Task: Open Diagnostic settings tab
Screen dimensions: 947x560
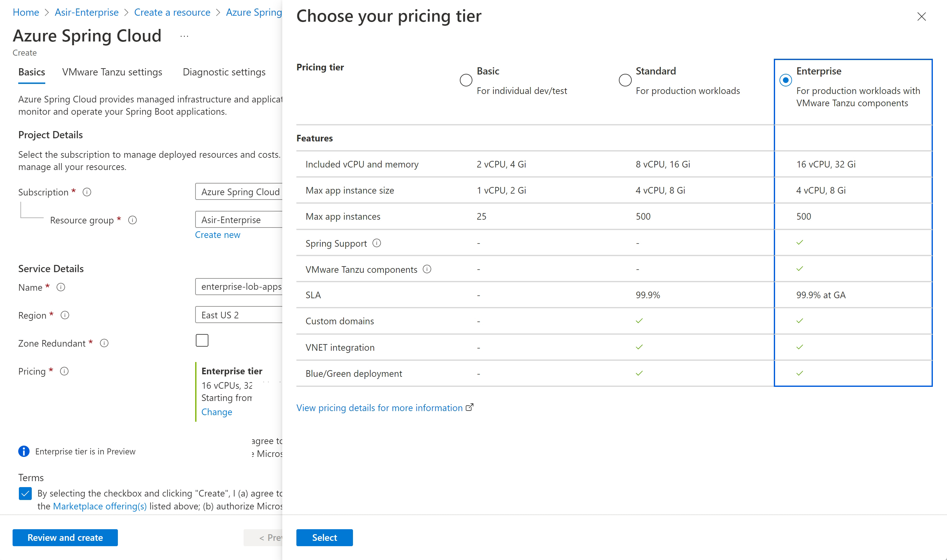Action: click(x=224, y=72)
